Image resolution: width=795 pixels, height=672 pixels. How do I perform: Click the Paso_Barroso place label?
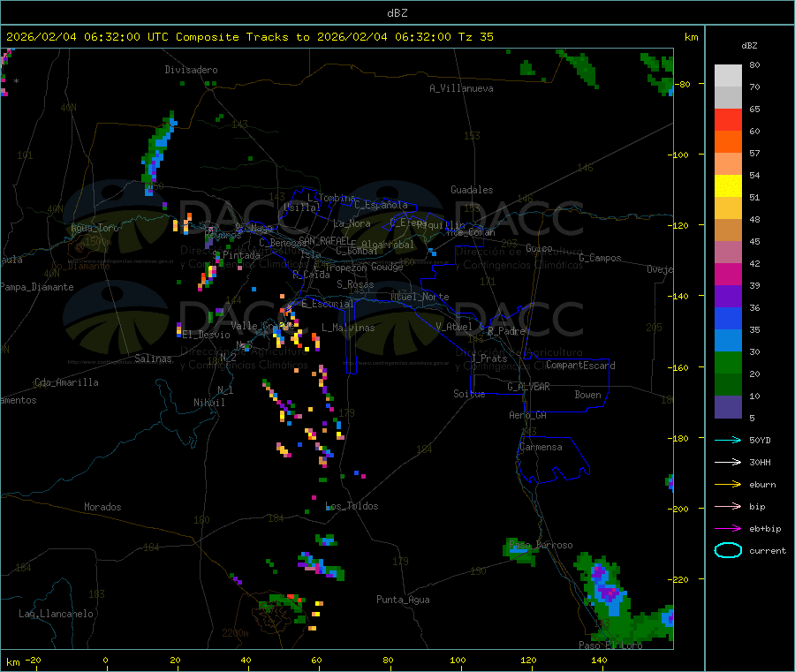[541, 545]
